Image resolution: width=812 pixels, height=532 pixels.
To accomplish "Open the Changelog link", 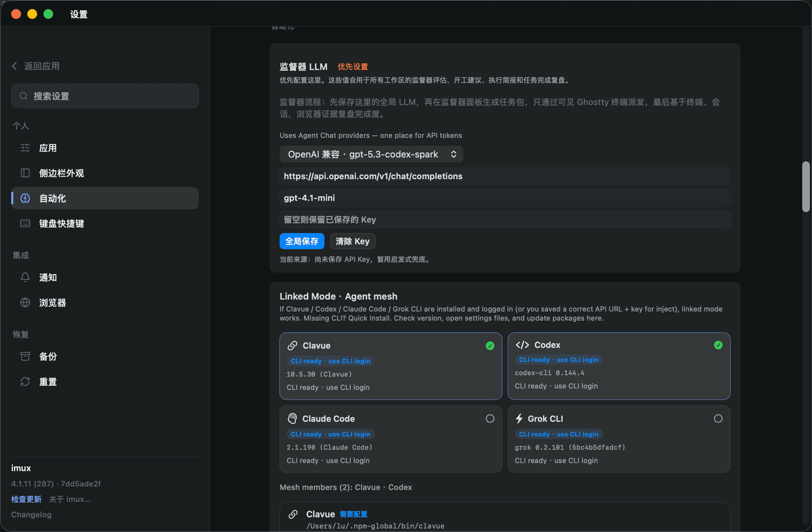I will [31, 515].
